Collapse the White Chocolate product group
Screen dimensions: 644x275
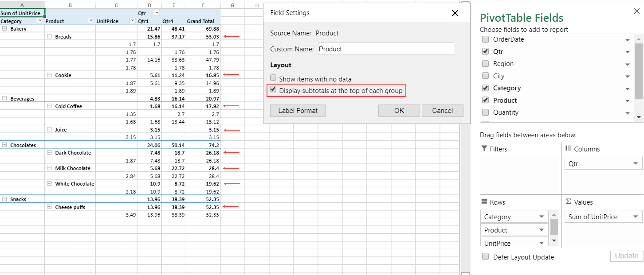pos(49,184)
